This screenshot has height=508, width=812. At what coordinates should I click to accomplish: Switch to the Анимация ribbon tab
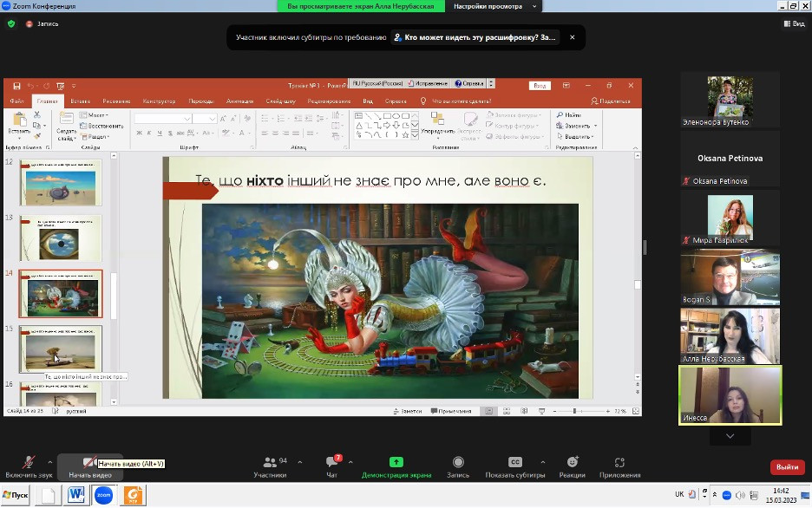tap(239, 101)
